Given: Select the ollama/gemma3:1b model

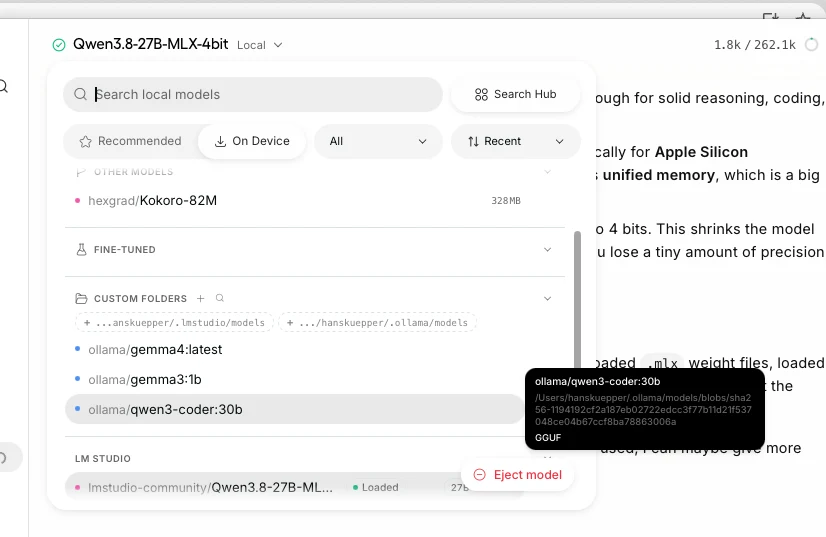Looking at the screenshot, I should point(295,379).
